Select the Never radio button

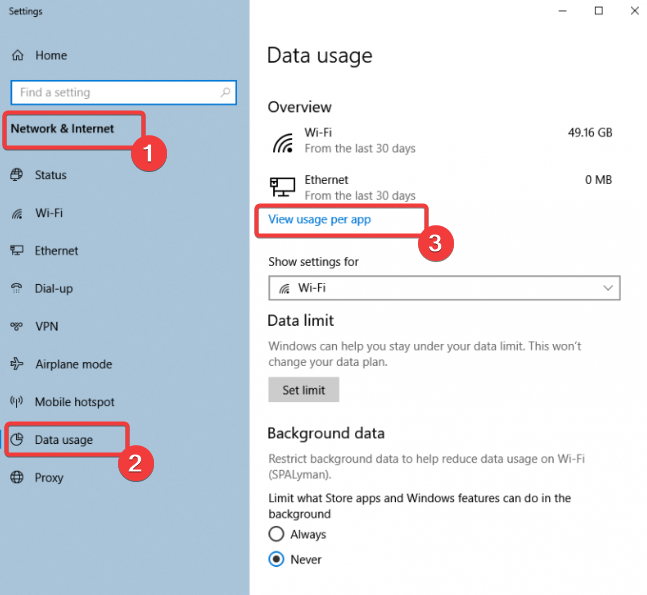[277, 559]
